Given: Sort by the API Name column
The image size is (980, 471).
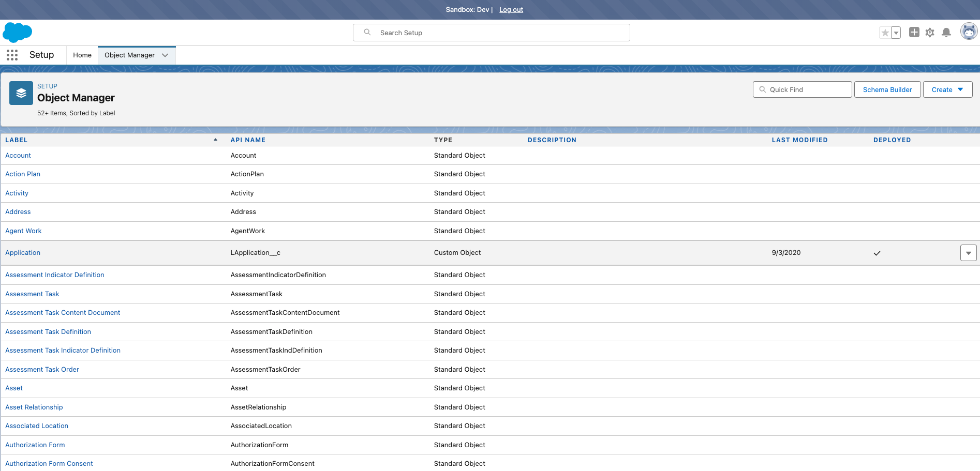Looking at the screenshot, I should [x=248, y=140].
